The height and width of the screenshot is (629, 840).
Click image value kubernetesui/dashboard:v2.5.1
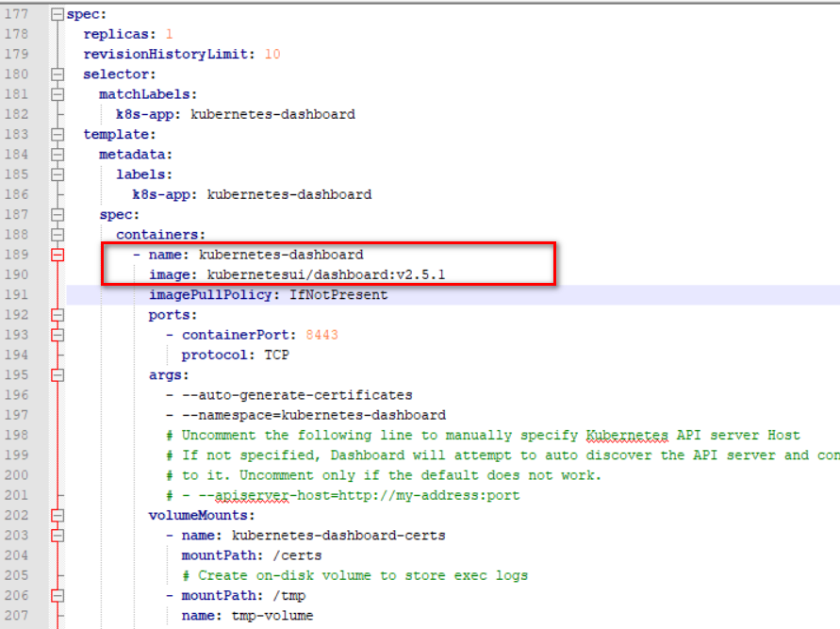click(x=326, y=274)
